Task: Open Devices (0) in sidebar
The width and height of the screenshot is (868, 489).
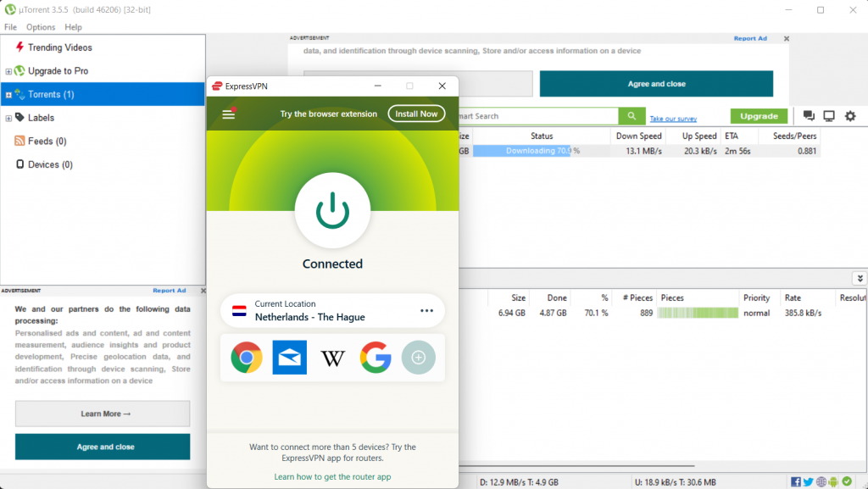Action: [50, 164]
